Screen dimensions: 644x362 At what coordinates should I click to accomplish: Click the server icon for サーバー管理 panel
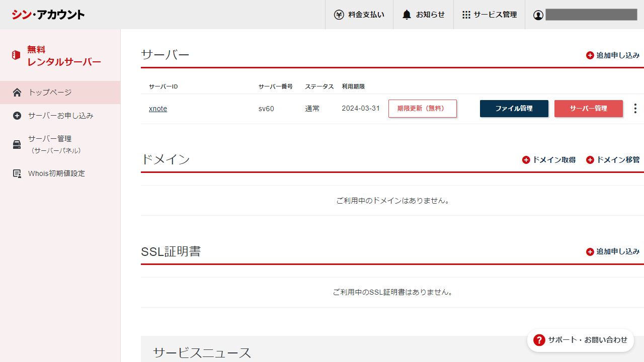click(17, 145)
